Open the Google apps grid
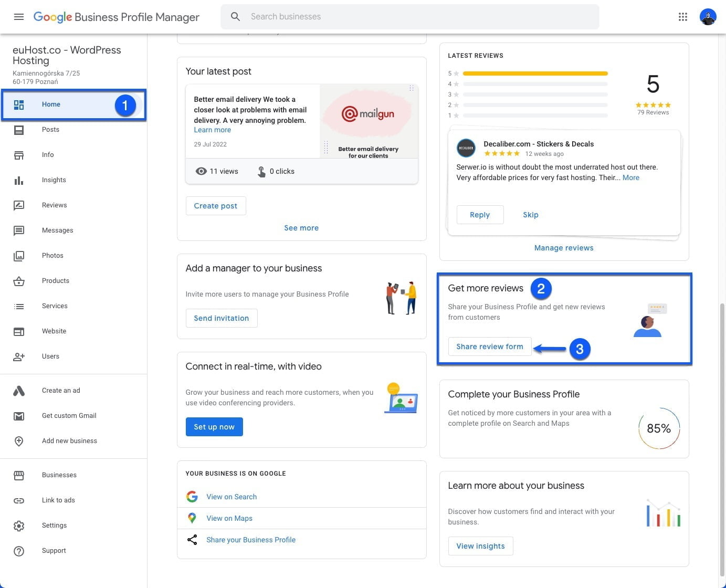This screenshot has height=588, width=726. tap(683, 17)
